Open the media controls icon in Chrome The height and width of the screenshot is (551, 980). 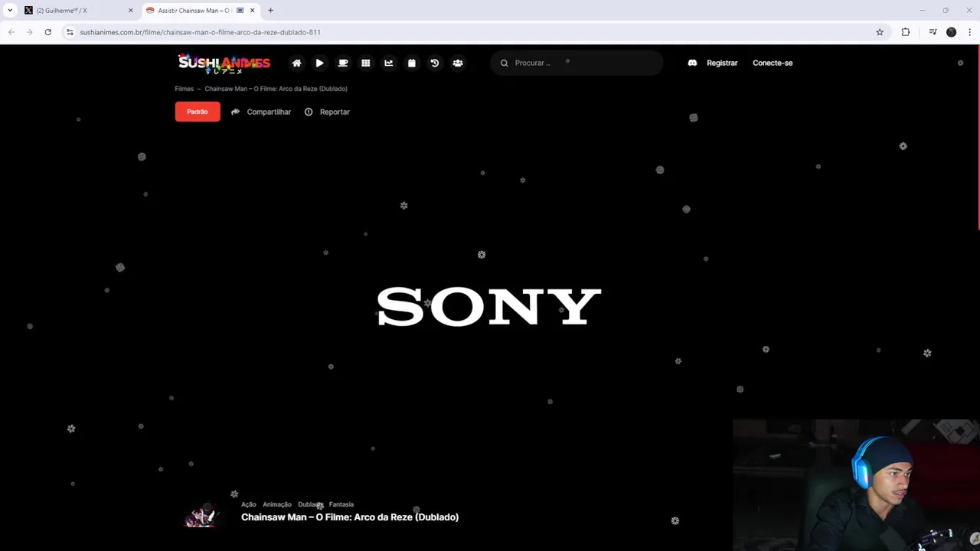pyautogui.click(x=933, y=32)
